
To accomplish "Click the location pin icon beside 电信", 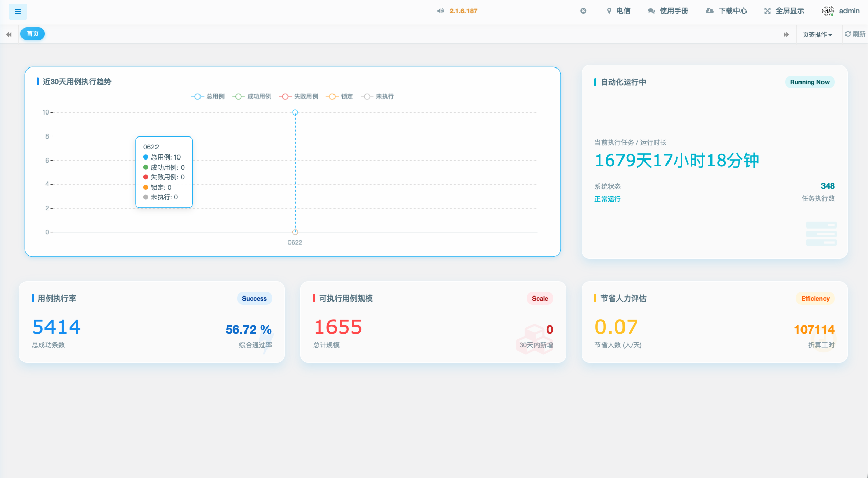I will coord(609,11).
